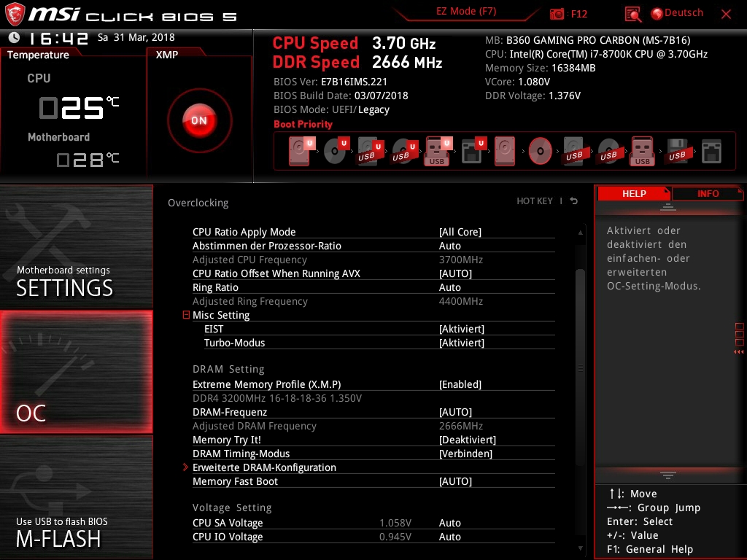Select the highlighted legacy CD/DVD boot icon
This screenshot has height=560, width=747.
click(541, 151)
